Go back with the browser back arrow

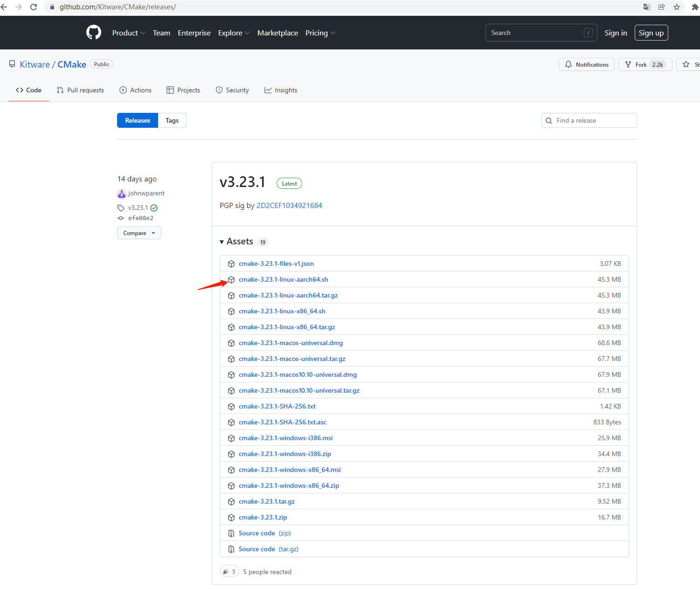point(4,7)
